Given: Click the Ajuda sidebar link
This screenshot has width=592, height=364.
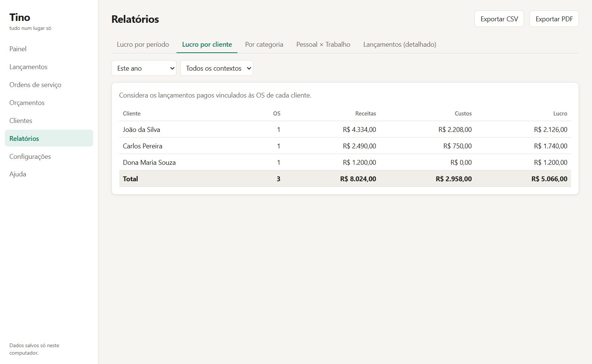Looking at the screenshot, I should pos(49,174).
